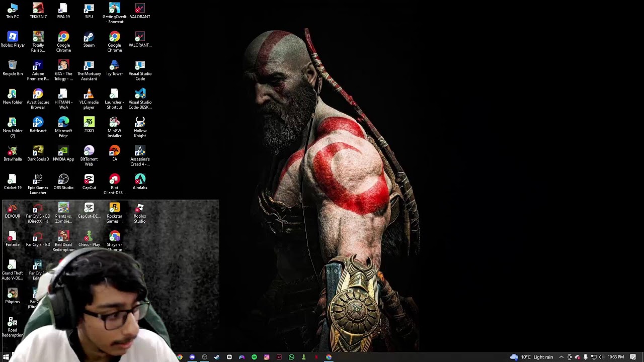Launch Steam from the desktop
This screenshot has height=362, width=644.
pyautogui.click(x=89, y=40)
